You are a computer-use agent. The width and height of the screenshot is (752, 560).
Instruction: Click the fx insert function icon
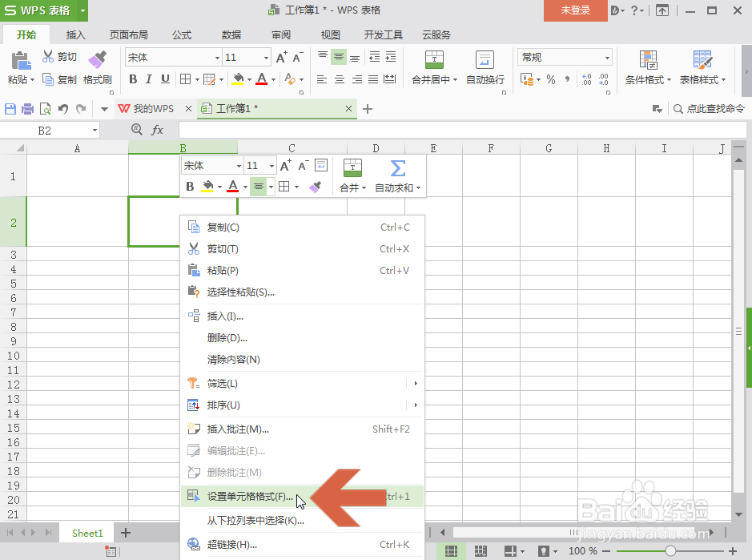click(x=157, y=130)
